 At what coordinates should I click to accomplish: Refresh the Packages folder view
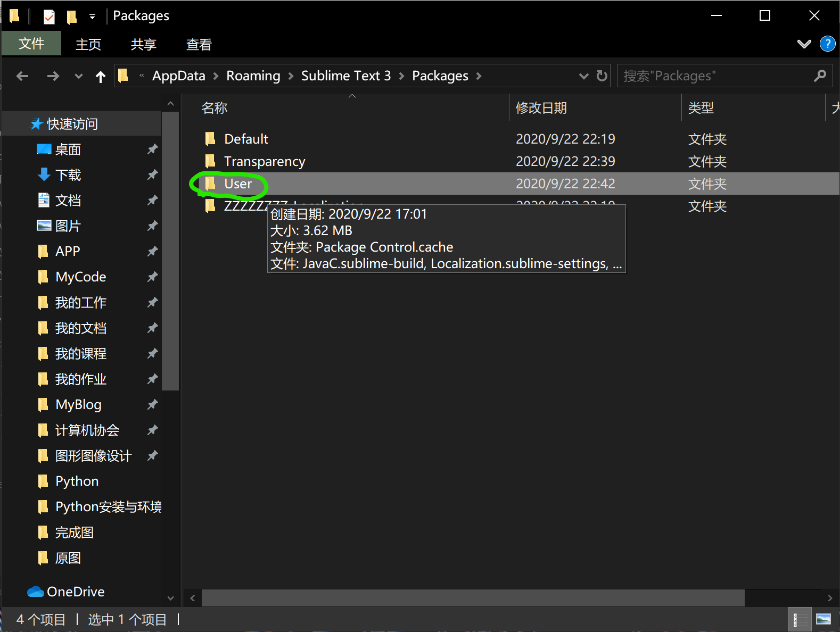tap(602, 76)
